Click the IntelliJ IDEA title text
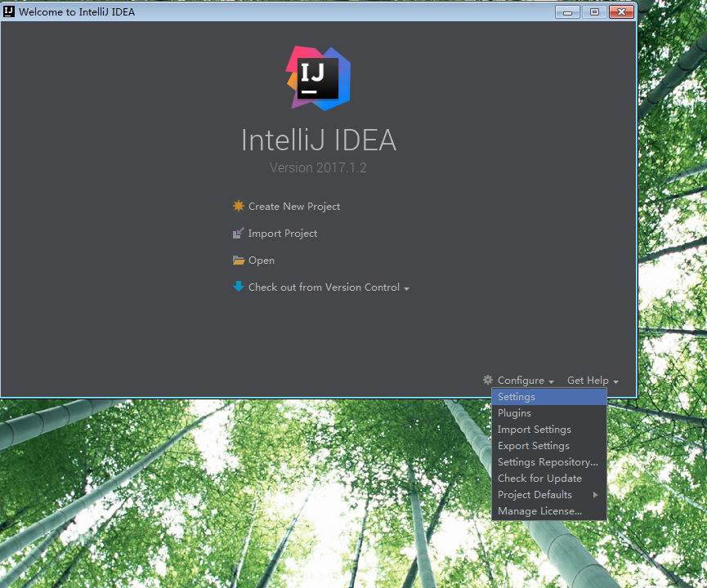This screenshot has width=707, height=588. pyautogui.click(x=318, y=140)
